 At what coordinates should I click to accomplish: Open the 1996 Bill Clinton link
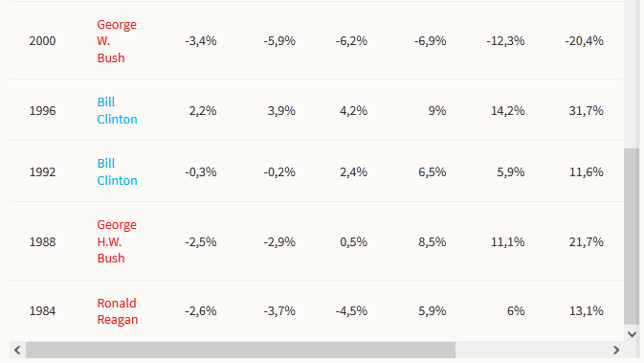click(117, 110)
